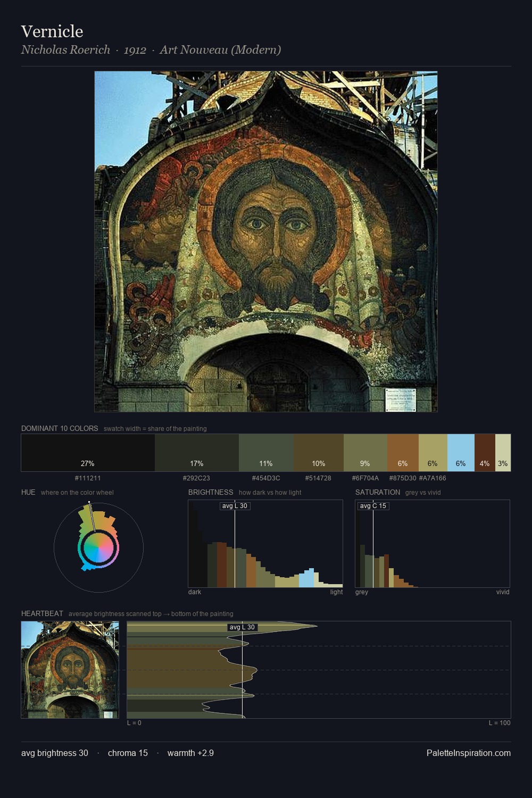Click the "BRIGHTNESS" section heading

click(x=211, y=492)
